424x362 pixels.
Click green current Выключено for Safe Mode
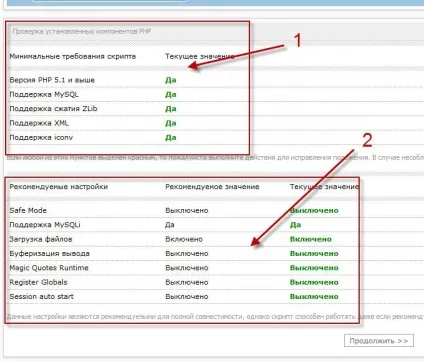(314, 210)
